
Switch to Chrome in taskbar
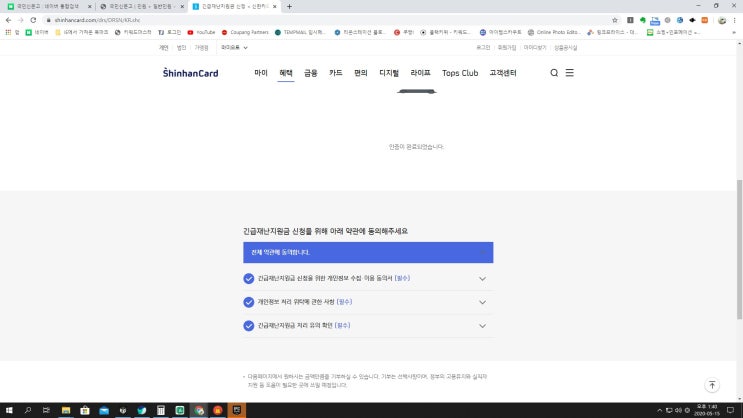199,410
